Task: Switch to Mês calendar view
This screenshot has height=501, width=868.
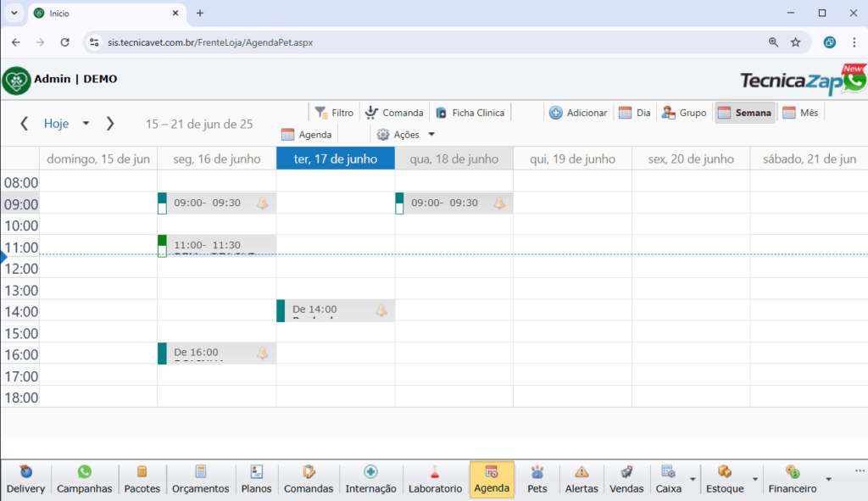Action: pos(800,113)
